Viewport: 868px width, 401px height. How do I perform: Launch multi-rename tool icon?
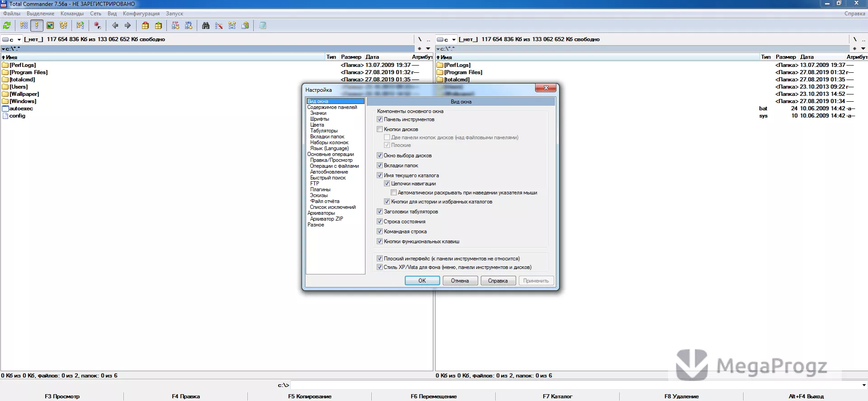[219, 26]
